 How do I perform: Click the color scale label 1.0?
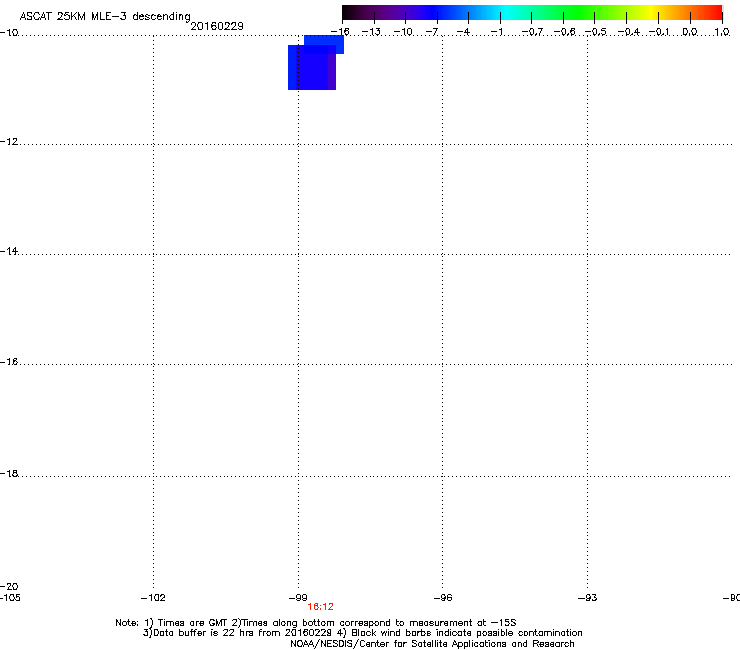tap(722, 32)
